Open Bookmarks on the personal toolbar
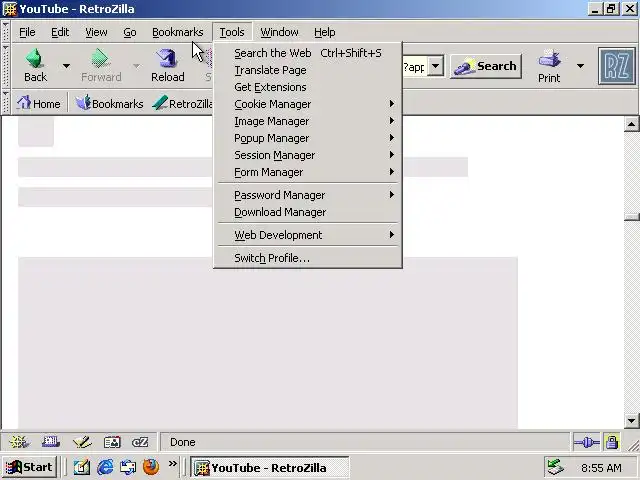Viewport: 640px width, 480px height. click(109, 104)
